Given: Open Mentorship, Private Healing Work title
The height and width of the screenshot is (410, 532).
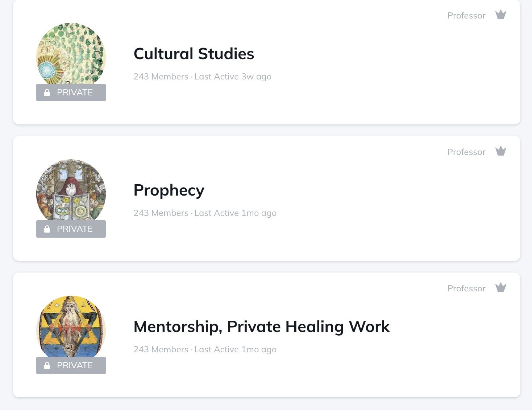Looking at the screenshot, I should click(x=262, y=327).
